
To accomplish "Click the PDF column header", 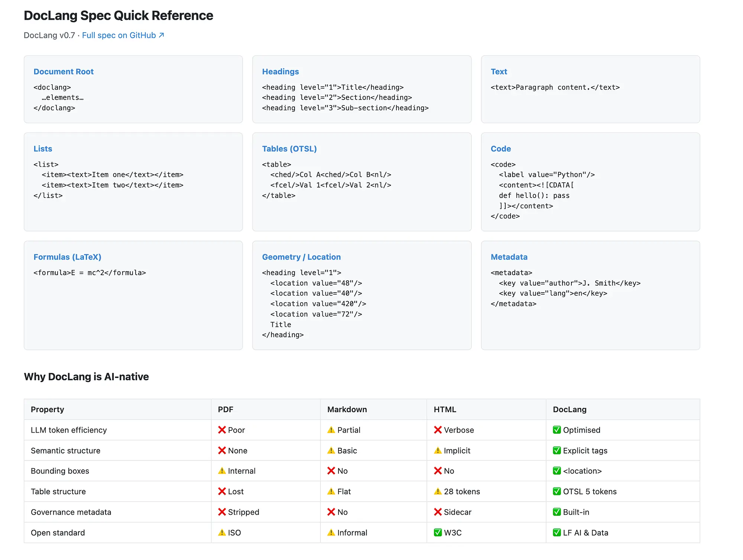I will pyautogui.click(x=226, y=410).
